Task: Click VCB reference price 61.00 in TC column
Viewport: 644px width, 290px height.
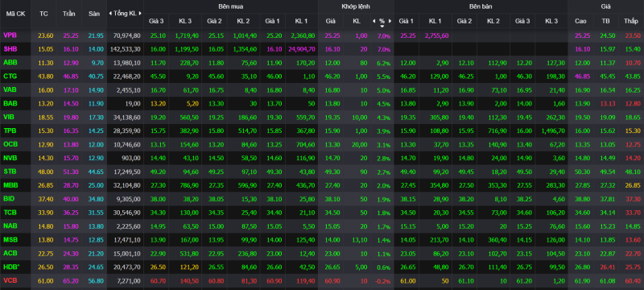Action: (x=46, y=280)
